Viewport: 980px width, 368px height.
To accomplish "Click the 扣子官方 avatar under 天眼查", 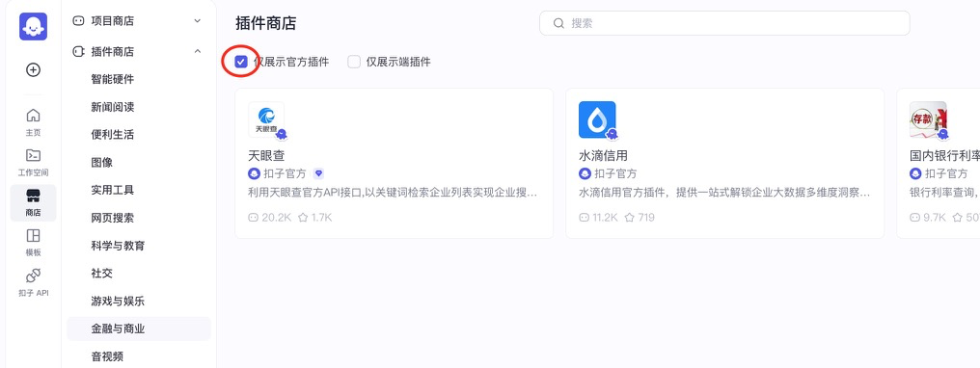I will (x=255, y=173).
